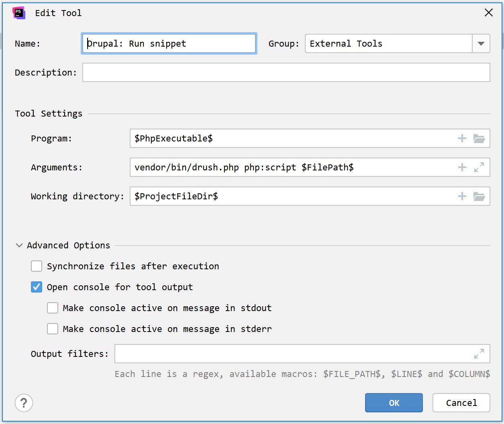Image resolution: width=504 pixels, height=424 pixels.
Task: Uncheck Open console for tool output
Action: (37, 287)
